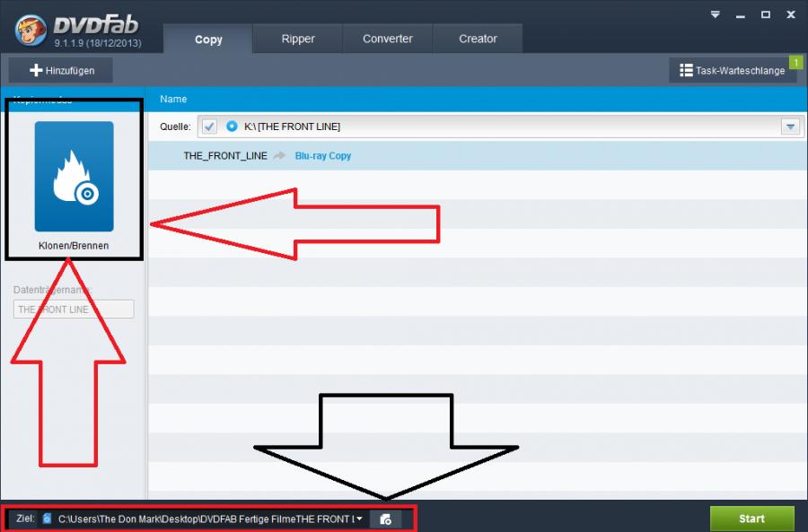Click the green Start button
The image size is (808, 532).
pyautogui.click(x=751, y=519)
